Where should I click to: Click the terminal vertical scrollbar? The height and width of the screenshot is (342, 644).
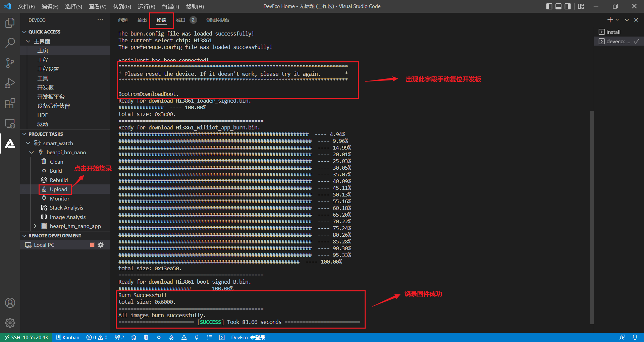[592, 217]
